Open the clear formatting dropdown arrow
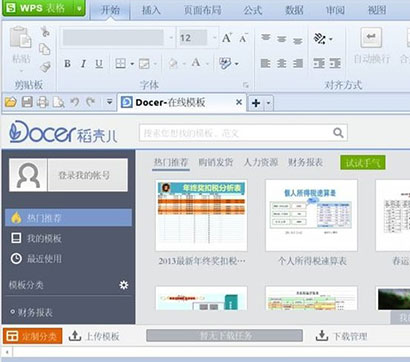 tap(236, 64)
